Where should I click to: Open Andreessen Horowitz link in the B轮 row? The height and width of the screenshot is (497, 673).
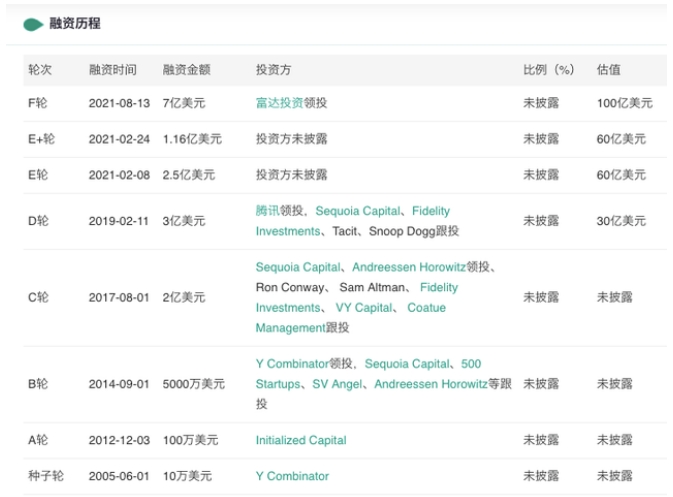[431, 384]
